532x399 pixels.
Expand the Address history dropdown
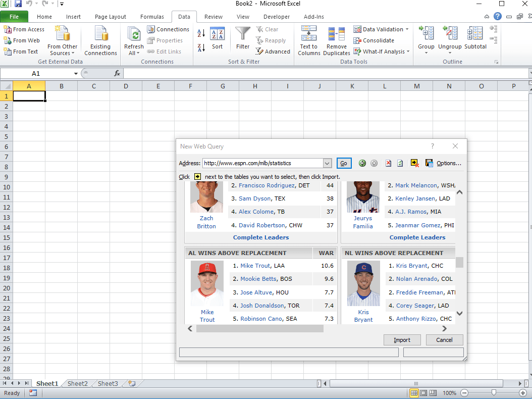327,163
